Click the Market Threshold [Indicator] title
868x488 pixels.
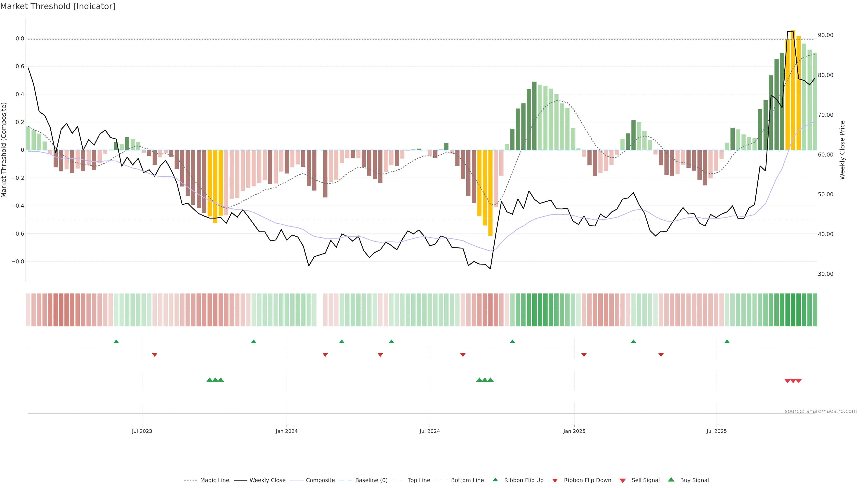coord(58,6)
